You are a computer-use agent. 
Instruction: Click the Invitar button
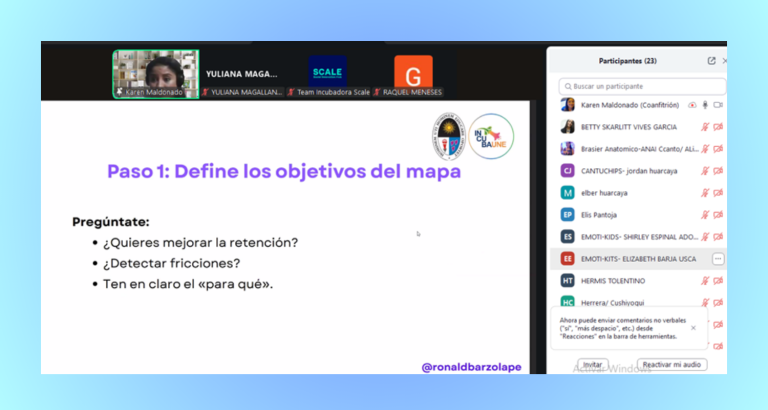[x=592, y=365]
